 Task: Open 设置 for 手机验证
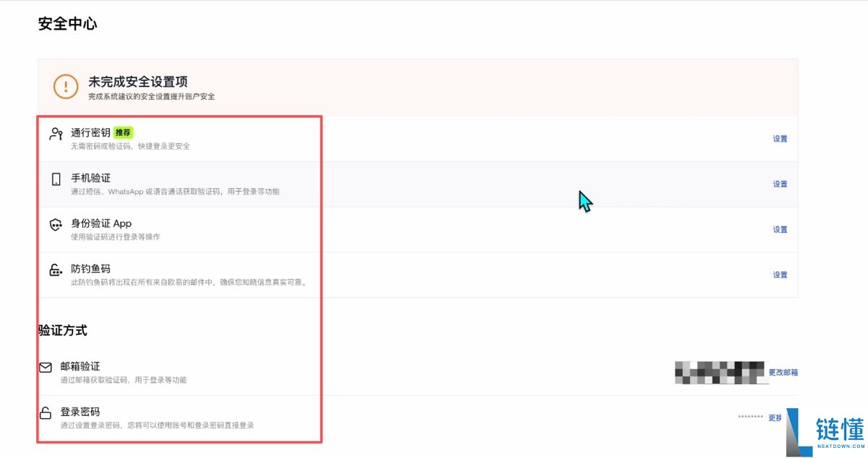[780, 185]
